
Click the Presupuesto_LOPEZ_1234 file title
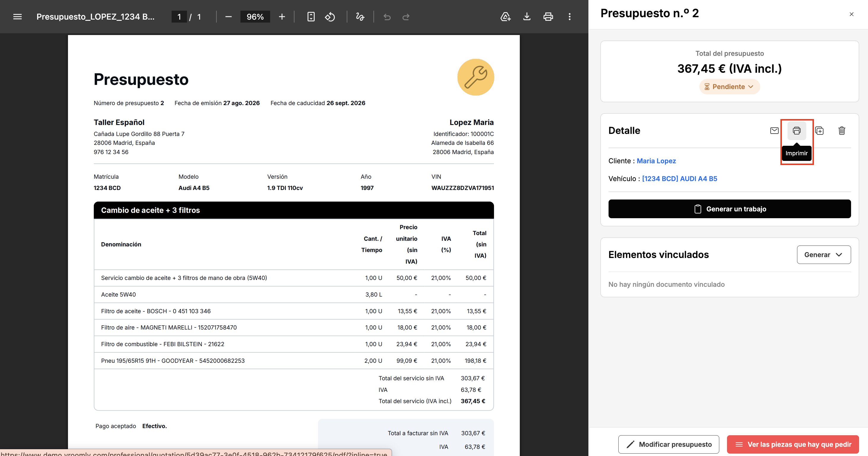pyautogui.click(x=95, y=17)
